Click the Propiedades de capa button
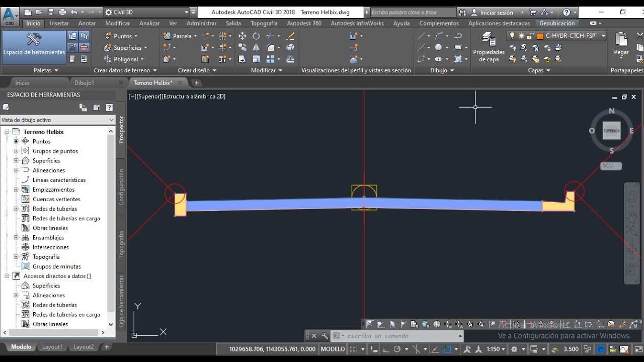Screen dimensions: 644x362 pyautogui.click(x=489, y=47)
